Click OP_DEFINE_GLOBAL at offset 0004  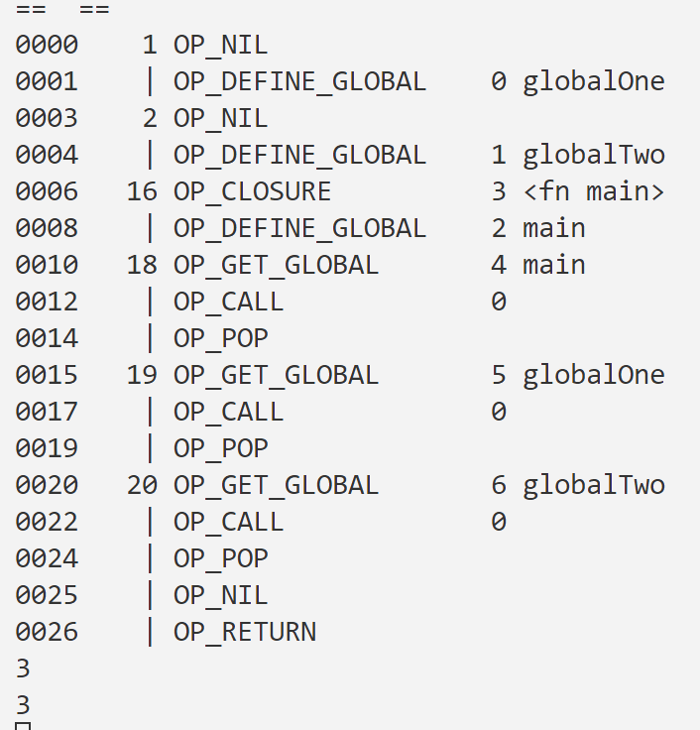(x=299, y=155)
